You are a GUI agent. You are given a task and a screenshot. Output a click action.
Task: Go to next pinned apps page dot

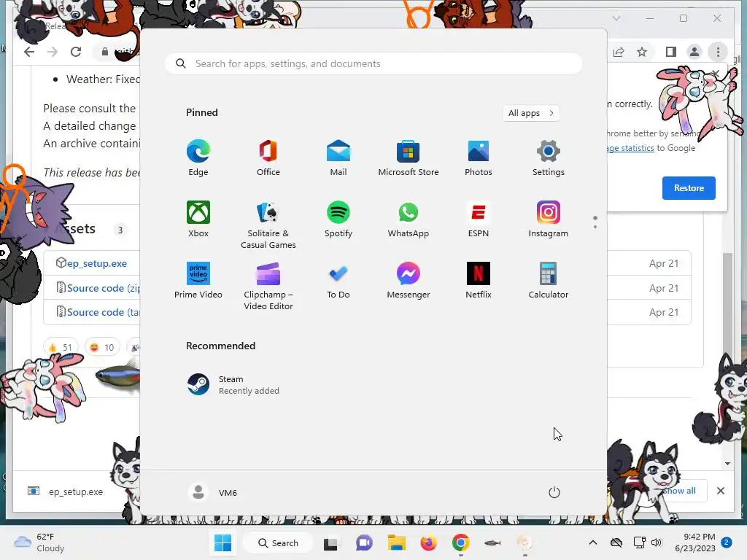click(595, 227)
